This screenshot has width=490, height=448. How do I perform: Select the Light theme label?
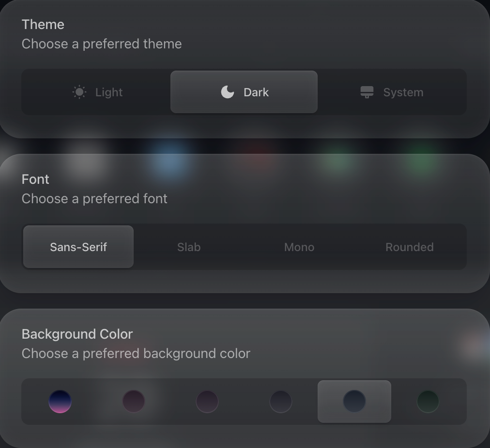109,92
